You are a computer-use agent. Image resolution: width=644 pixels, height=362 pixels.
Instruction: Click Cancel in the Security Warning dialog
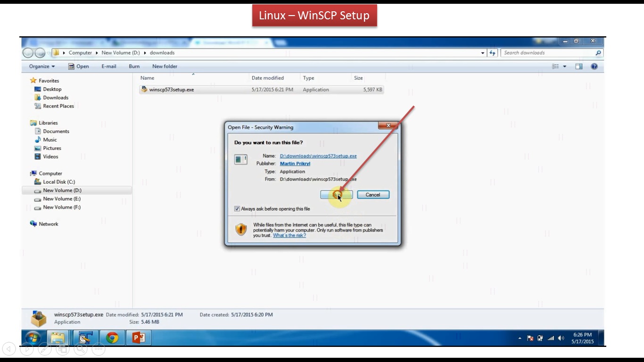373,195
